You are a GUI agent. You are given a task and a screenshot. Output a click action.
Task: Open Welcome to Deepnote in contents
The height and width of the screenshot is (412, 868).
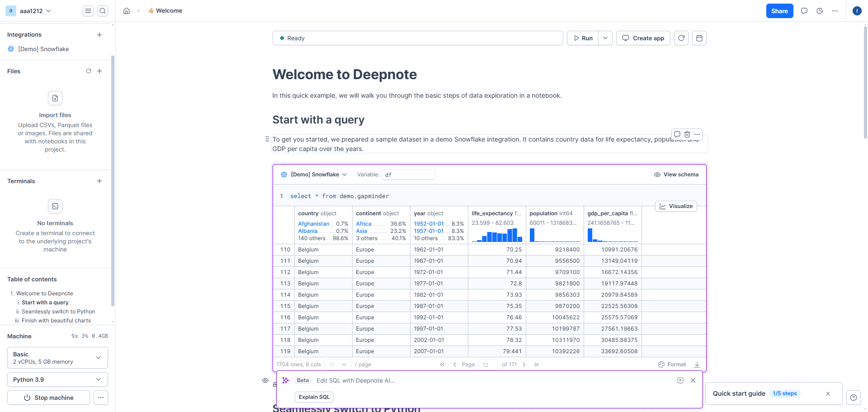point(44,294)
